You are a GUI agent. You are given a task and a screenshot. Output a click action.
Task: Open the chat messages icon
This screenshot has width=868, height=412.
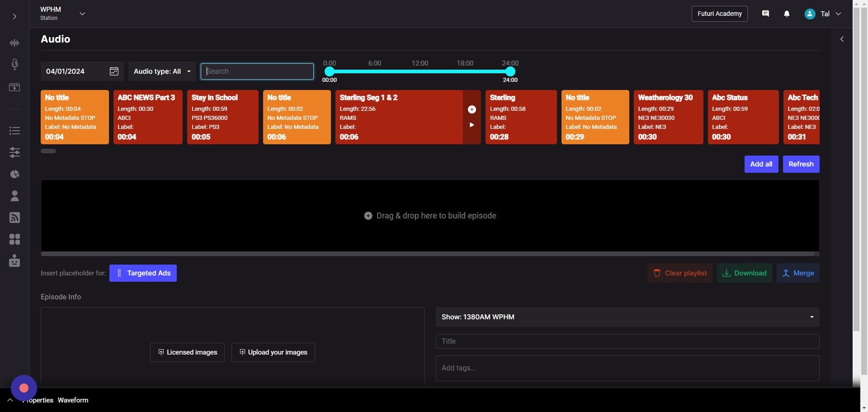765,14
